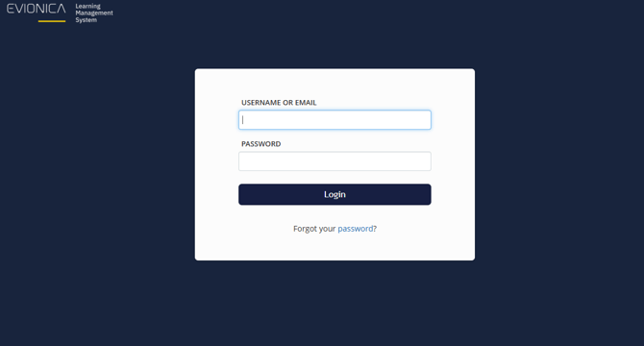Click the word 'System' in the header tagline
Viewport: 644px width, 346px height.
87,19
